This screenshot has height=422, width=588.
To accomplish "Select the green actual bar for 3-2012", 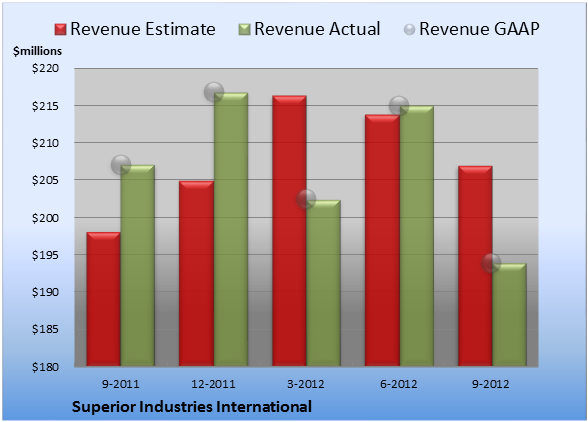I will pyautogui.click(x=324, y=283).
